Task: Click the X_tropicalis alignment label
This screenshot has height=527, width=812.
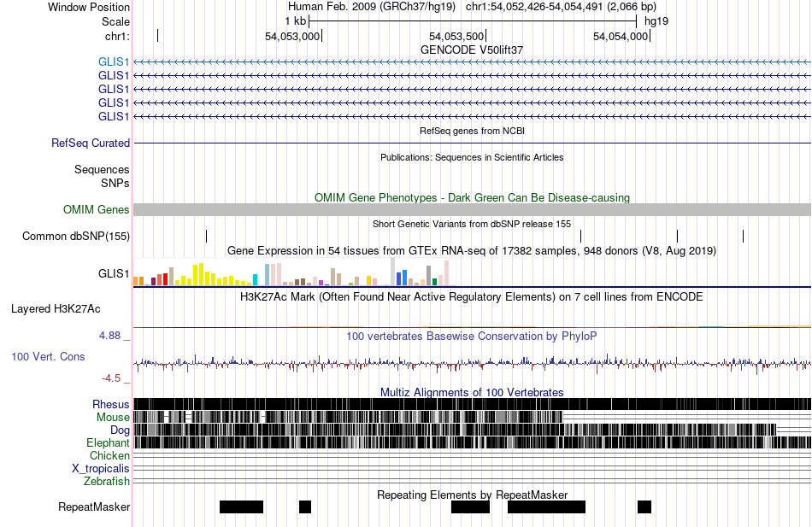Action: click(101, 469)
